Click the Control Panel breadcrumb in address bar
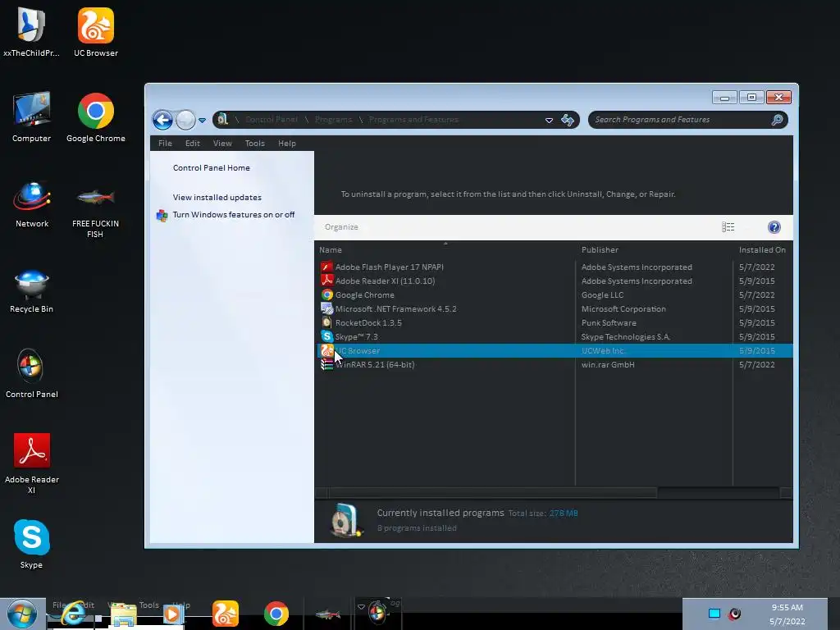This screenshot has height=630, width=840. (x=271, y=120)
